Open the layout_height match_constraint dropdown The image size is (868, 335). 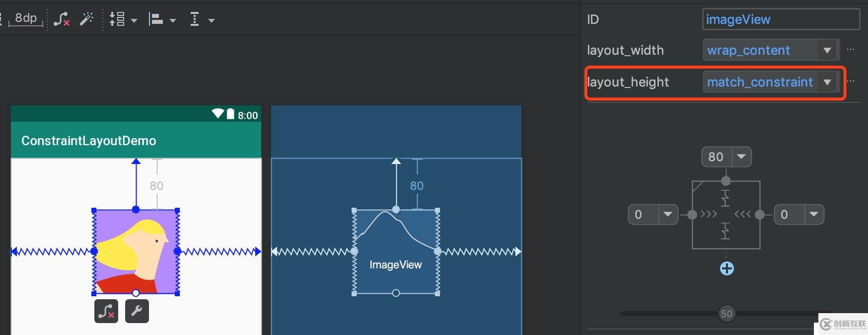827,82
